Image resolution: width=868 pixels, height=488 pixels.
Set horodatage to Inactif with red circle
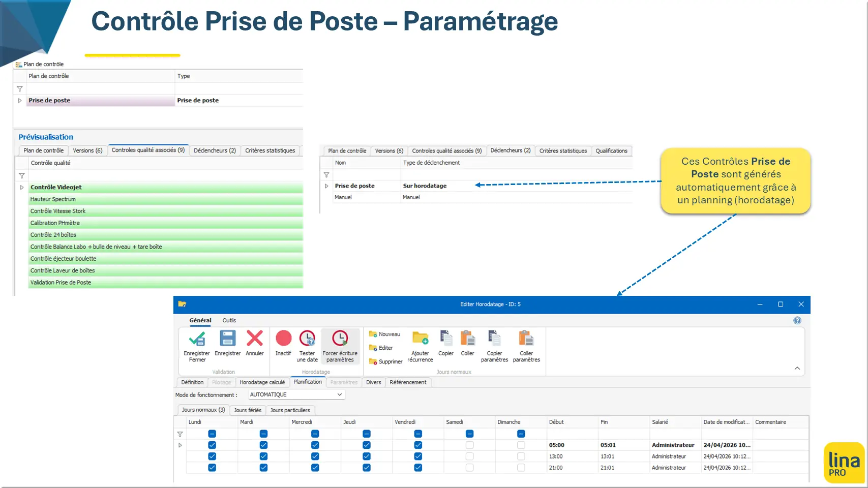coord(284,338)
